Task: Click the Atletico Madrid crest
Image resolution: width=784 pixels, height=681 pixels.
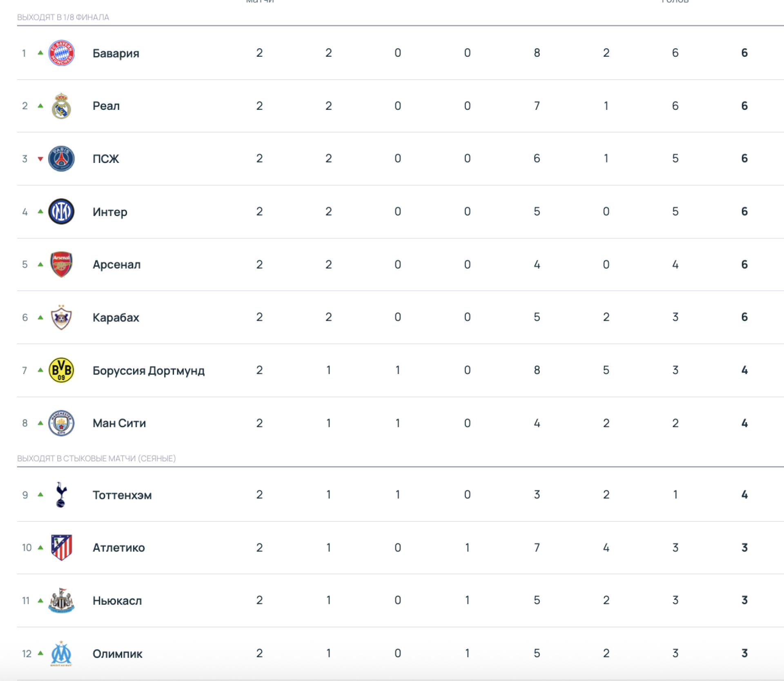Action: pos(61,547)
